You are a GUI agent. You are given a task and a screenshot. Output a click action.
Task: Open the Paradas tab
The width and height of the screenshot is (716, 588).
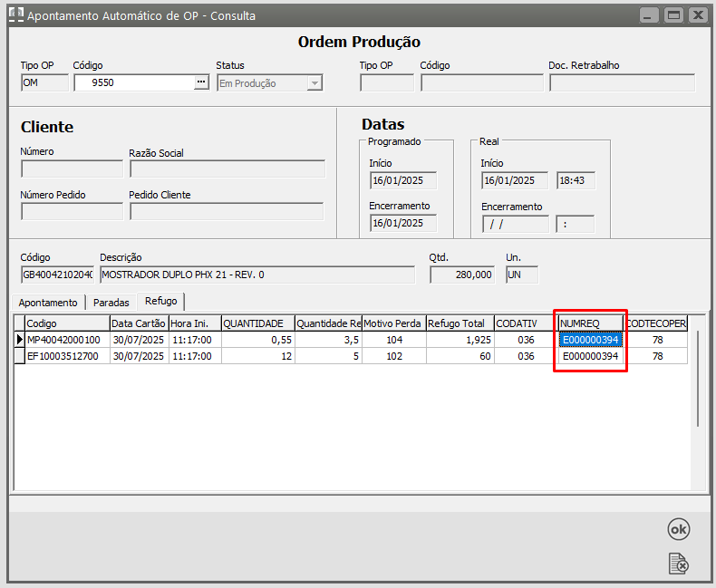[x=111, y=302]
